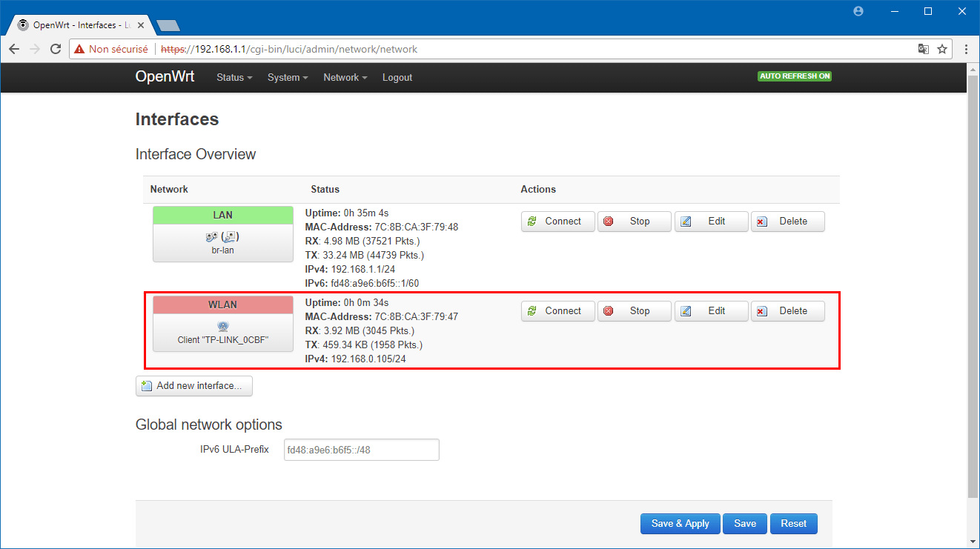Click the Interface Overview heading
This screenshot has height=549, width=980.
tap(196, 154)
